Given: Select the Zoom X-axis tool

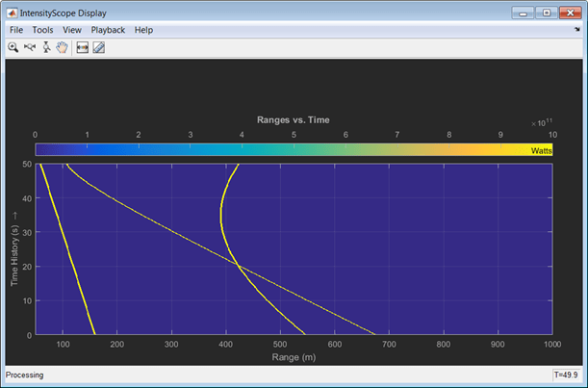Looking at the screenshot, I should point(30,47).
